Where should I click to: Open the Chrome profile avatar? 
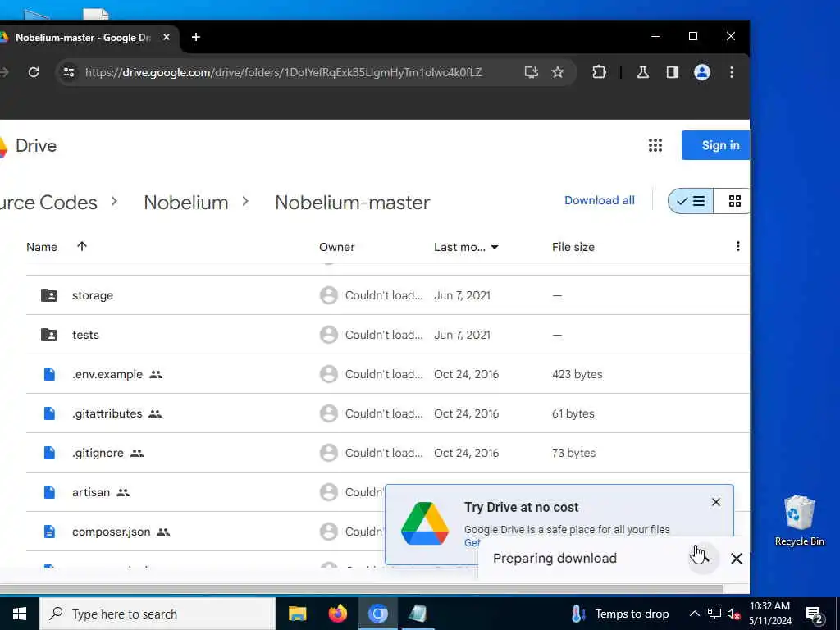[x=702, y=72]
